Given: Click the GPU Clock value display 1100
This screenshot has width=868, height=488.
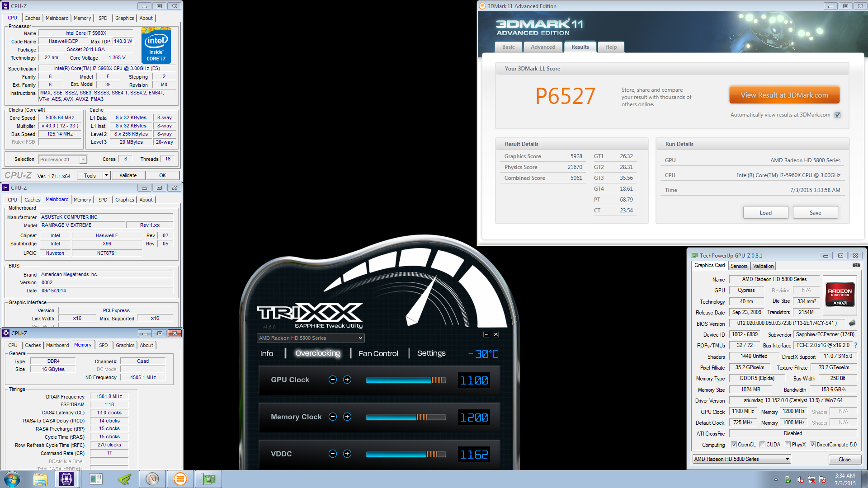Looking at the screenshot, I should (474, 380).
